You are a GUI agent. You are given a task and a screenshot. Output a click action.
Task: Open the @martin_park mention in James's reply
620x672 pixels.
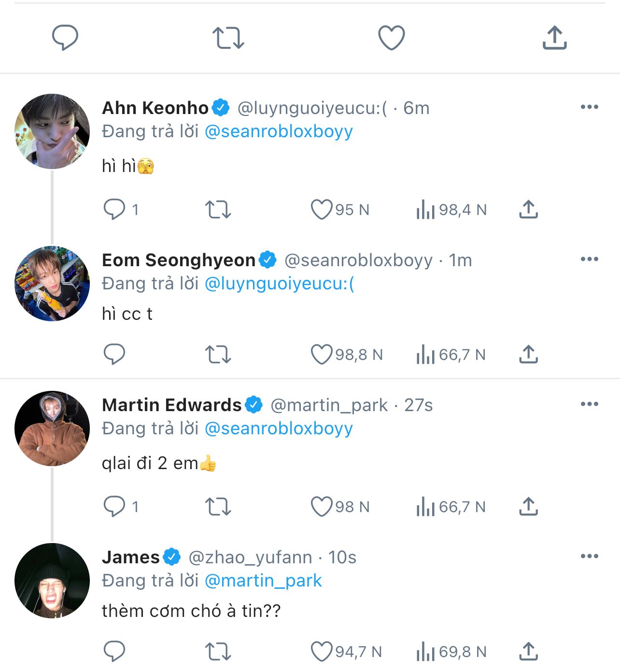tap(263, 581)
